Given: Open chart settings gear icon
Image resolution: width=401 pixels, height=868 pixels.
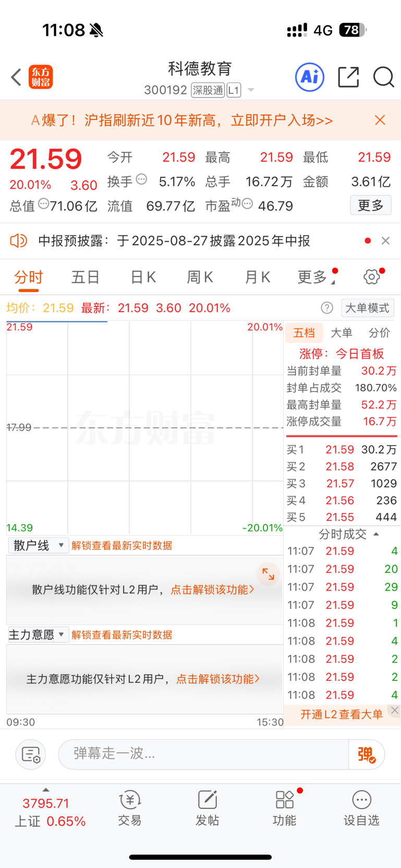Looking at the screenshot, I should (x=372, y=277).
